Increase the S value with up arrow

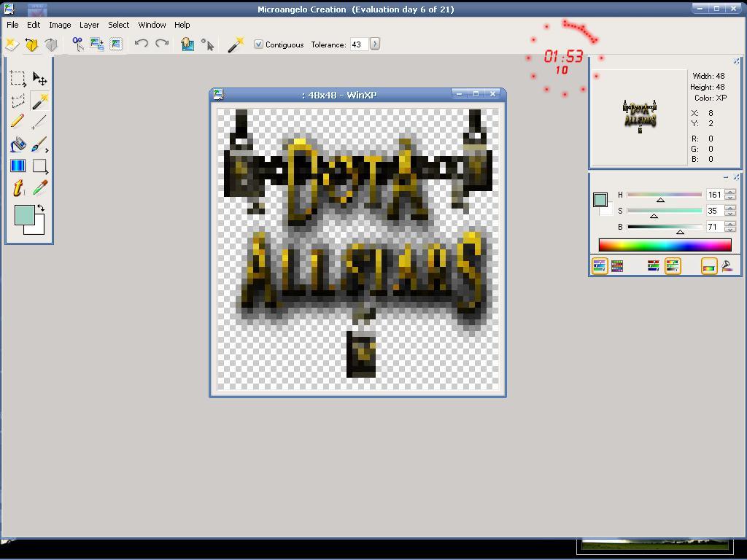pyautogui.click(x=729, y=208)
